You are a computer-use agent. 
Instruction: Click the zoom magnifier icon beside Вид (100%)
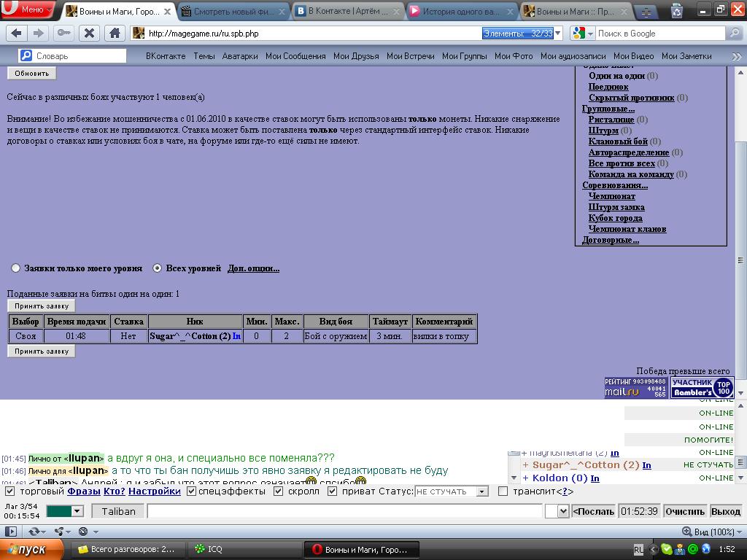686,532
